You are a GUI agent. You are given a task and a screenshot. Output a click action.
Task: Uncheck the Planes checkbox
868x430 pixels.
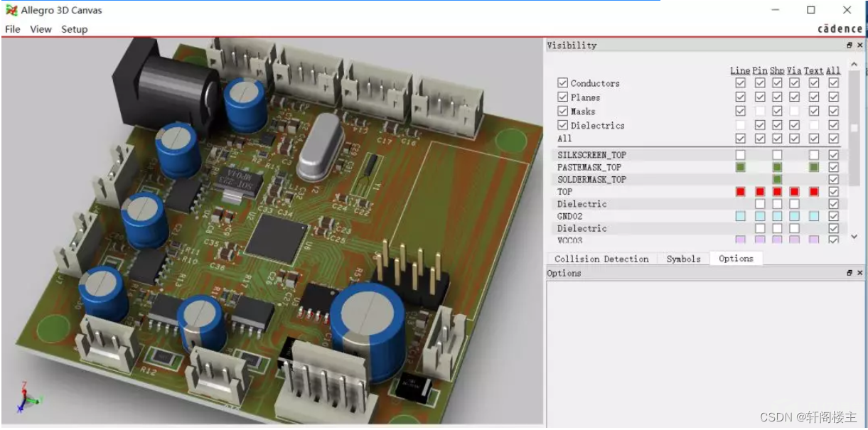point(563,97)
